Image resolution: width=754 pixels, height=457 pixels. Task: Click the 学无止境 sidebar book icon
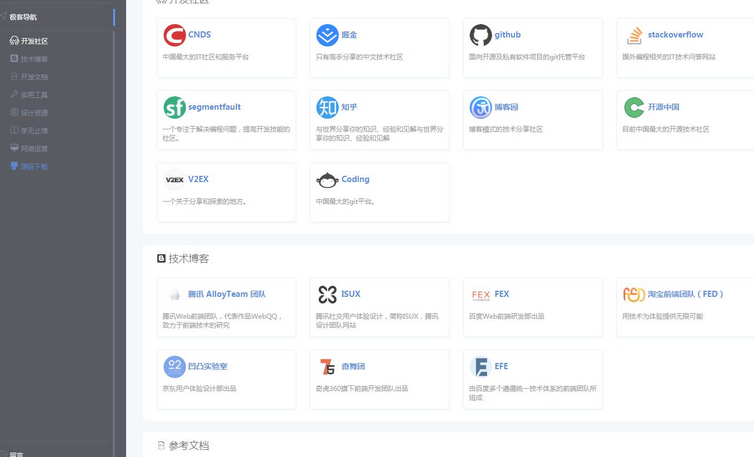14,130
